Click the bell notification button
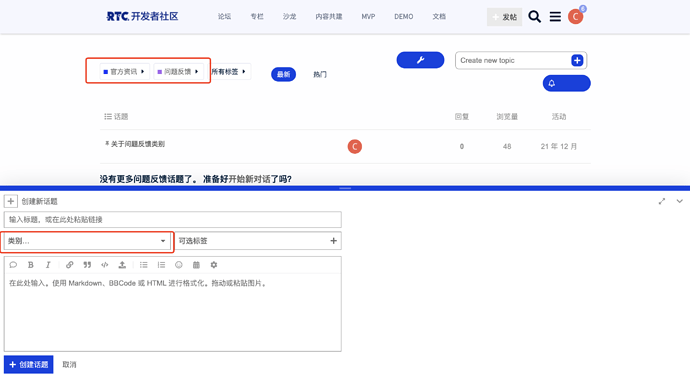This screenshot has width=690, height=377. [x=566, y=83]
